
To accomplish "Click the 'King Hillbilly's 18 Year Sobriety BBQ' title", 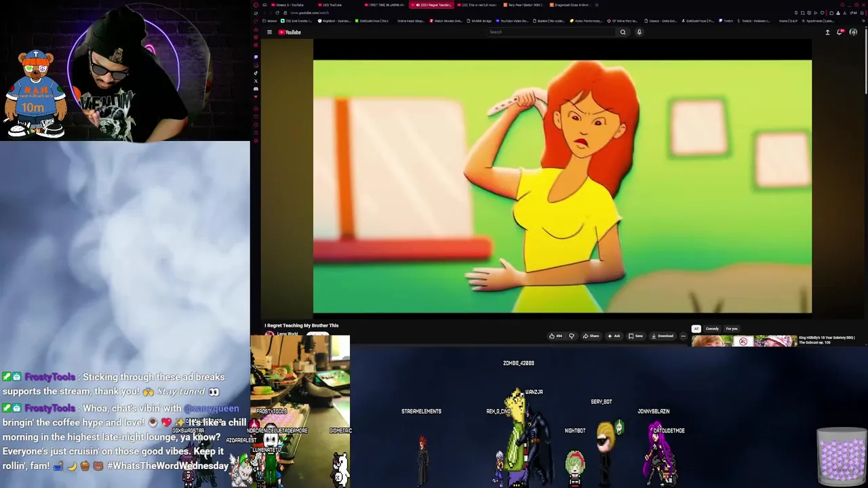I will pyautogui.click(x=827, y=340).
